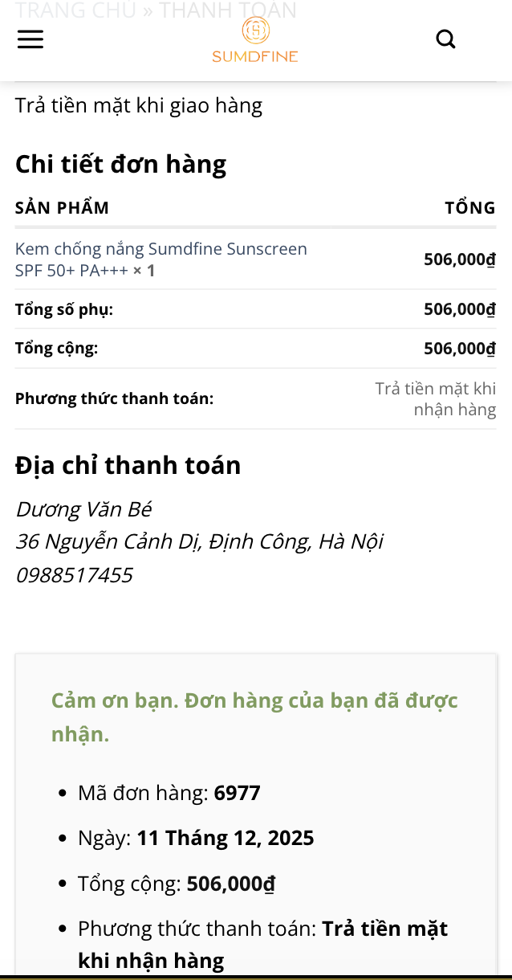Select the THANH TOÁN breadcrumb entry

[226, 10]
